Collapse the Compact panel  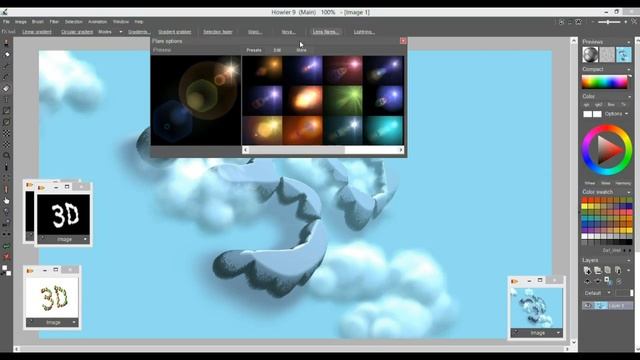pos(629,69)
